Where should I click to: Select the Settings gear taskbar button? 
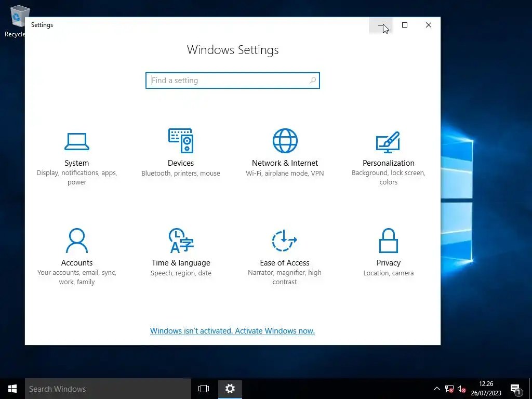click(x=230, y=389)
